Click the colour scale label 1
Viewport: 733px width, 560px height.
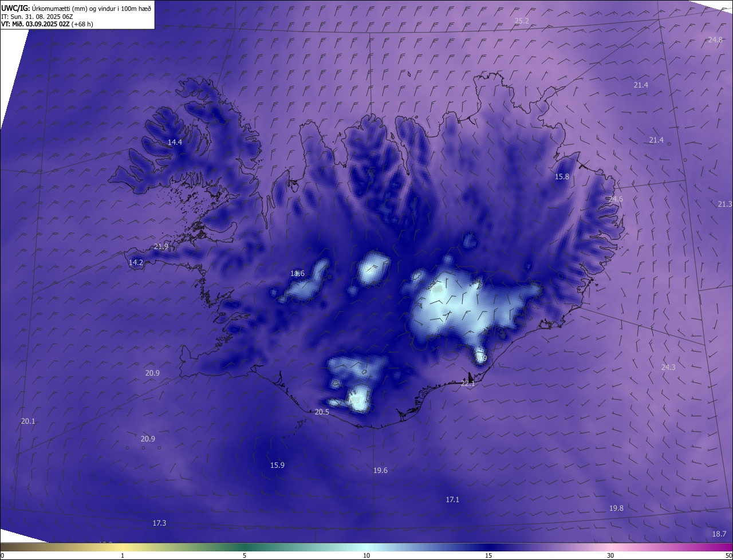click(x=123, y=555)
